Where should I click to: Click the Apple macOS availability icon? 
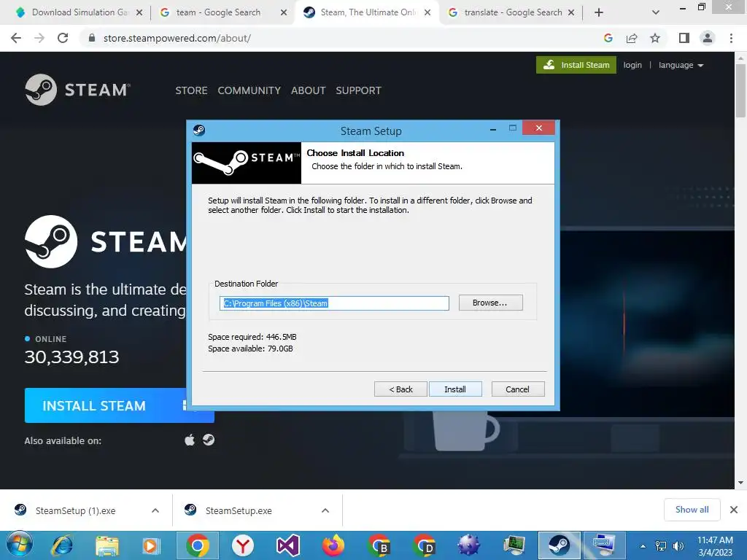190,440
